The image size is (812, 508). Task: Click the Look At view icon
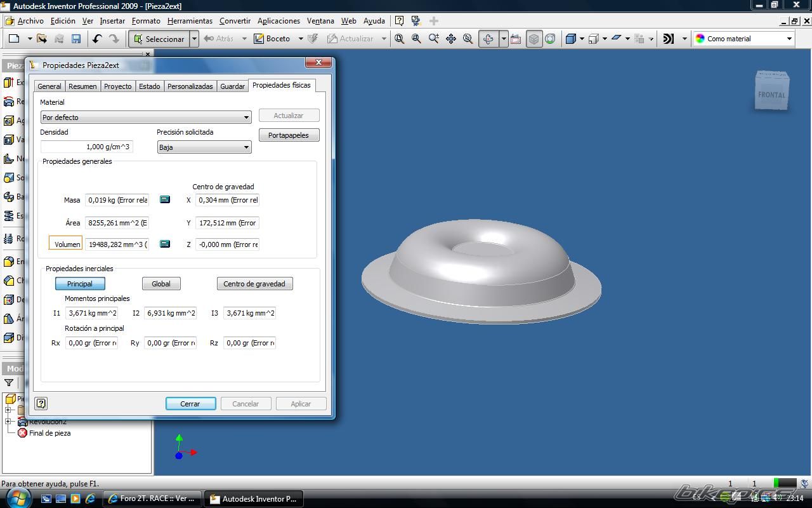tap(516, 39)
